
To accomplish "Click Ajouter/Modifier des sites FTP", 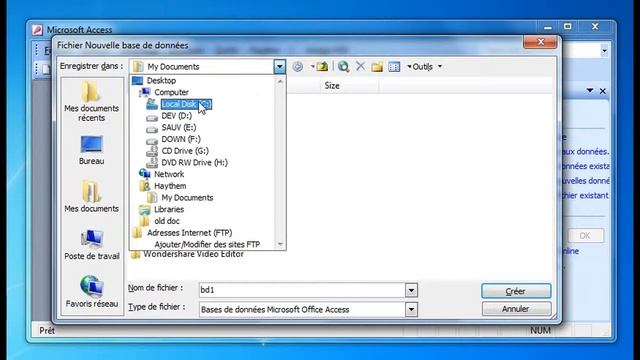I will (x=207, y=244).
